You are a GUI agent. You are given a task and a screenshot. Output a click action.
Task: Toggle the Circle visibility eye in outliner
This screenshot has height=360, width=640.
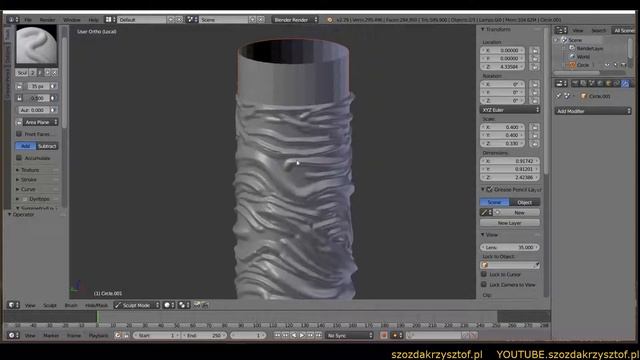pyautogui.click(x=607, y=65)
